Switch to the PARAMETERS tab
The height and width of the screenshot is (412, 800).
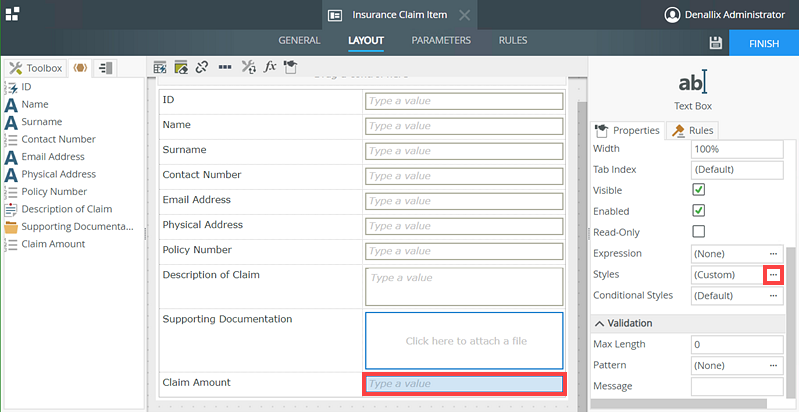pos(441,41)
